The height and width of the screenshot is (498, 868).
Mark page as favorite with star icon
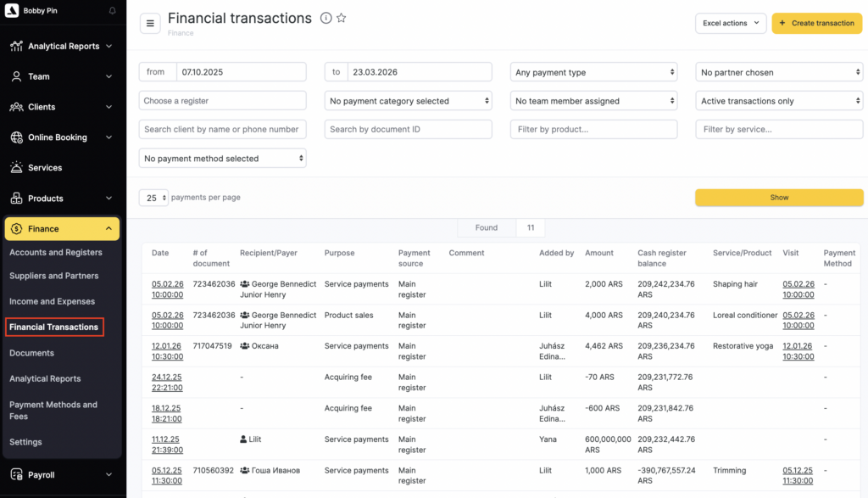click(341, 19)
